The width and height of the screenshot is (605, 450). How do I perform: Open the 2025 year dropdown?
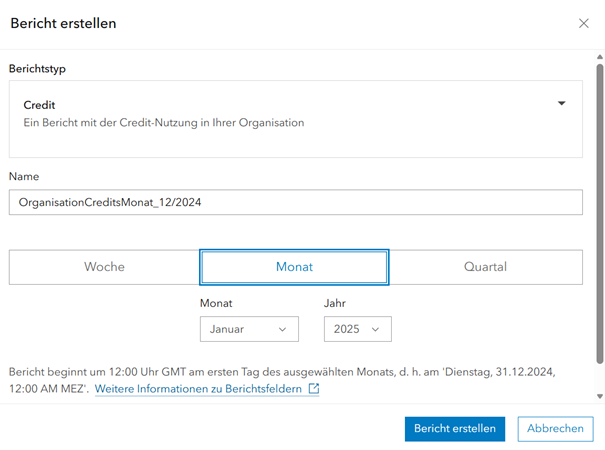pos(358,329)
